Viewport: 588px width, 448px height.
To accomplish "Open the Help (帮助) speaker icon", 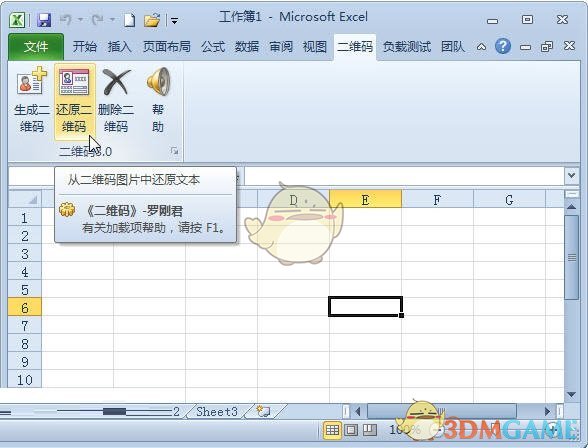I will pos(158,81).
